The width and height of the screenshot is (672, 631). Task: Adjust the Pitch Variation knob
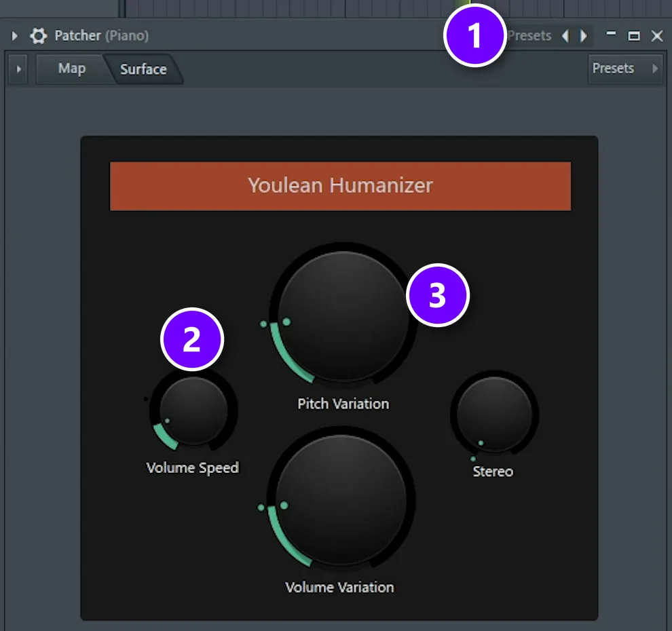coord(343,315)
